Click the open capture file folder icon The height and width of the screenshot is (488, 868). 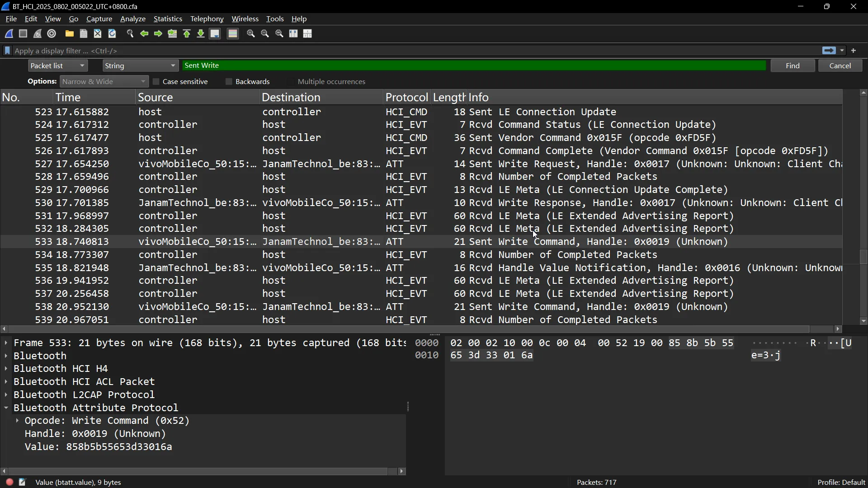[69, 34]
